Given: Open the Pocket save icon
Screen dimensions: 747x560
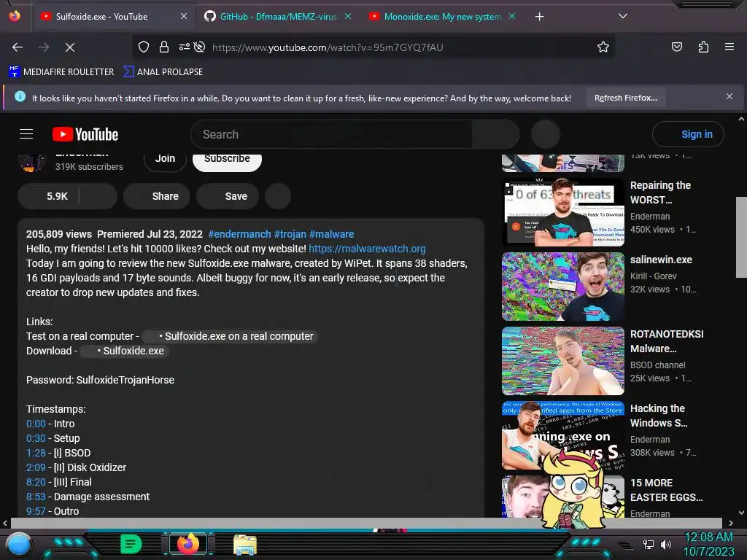Looking at the screenshot, I should coord(676,47).
